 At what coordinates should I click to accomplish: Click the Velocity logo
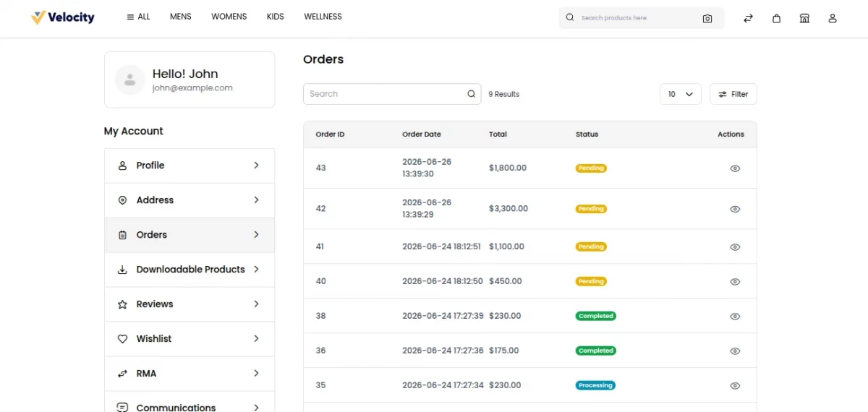click(x=63, y=17)
